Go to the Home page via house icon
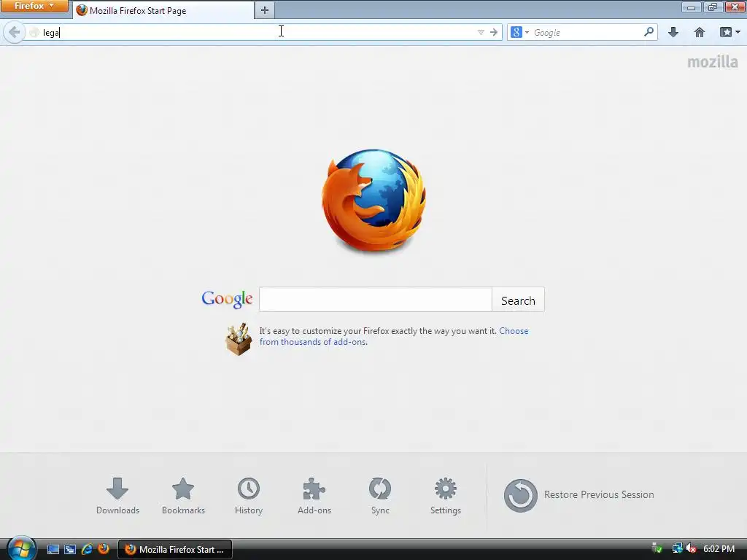Screen dimensions: 747x560 (x=700, y=32)
